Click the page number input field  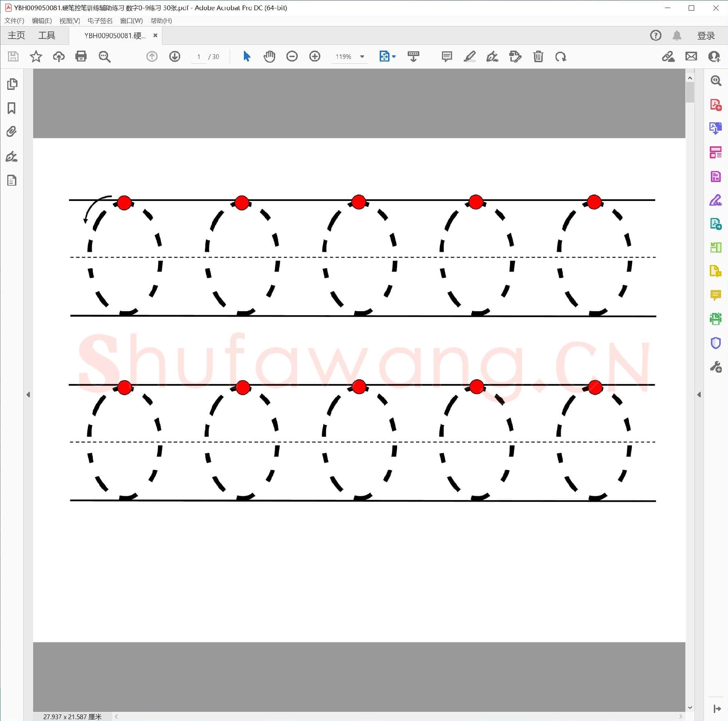click(199, 56)
